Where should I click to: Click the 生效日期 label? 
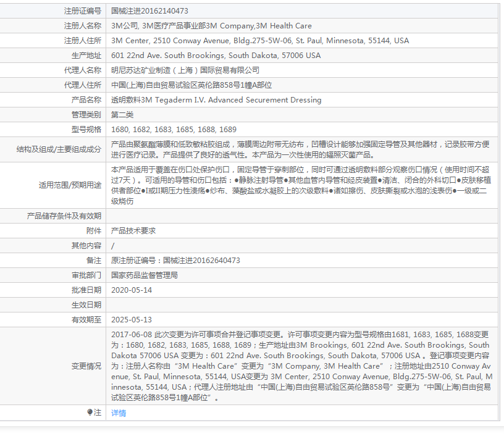pyautogui.click(x=86, y=305)
